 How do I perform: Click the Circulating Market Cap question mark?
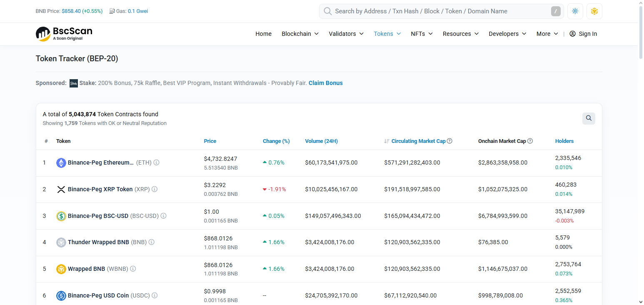coord(449,141)
